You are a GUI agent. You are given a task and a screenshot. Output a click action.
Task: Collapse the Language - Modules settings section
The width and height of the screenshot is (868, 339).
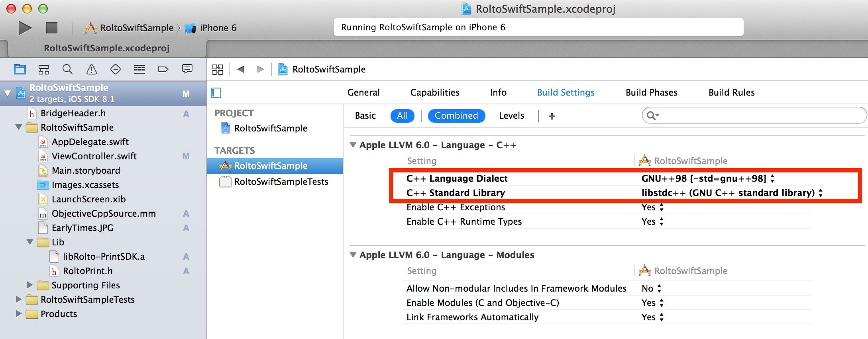(x=353, y=255)
